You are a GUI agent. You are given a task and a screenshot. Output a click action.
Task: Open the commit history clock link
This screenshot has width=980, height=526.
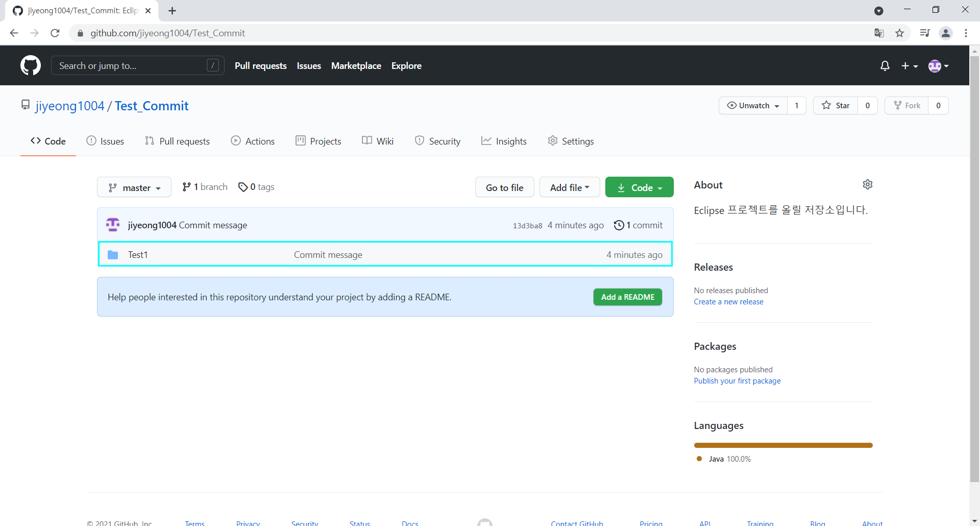click(x=638, y=225)
